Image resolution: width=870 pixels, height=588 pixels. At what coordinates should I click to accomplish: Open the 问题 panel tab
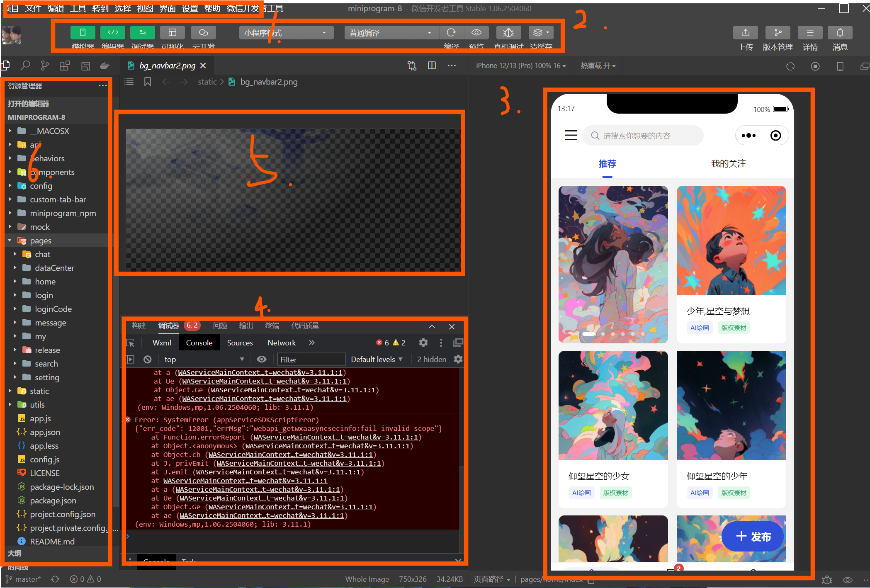[220, 326]
